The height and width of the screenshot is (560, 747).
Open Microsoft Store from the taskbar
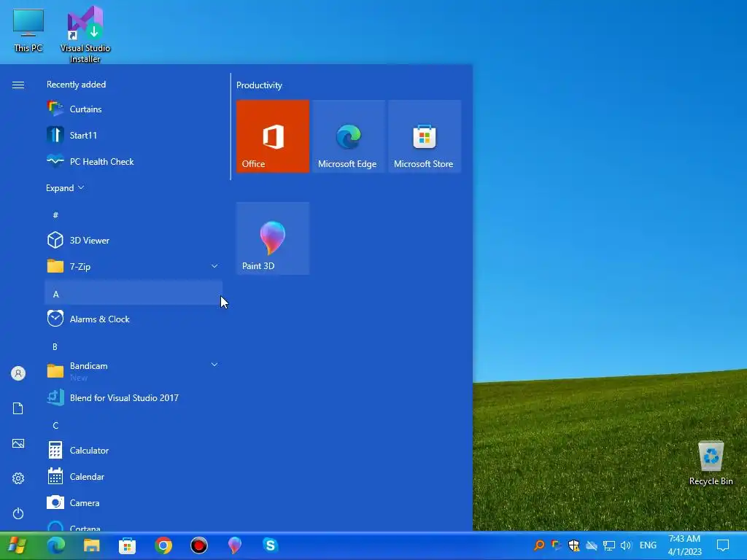(x=127, y=545)
